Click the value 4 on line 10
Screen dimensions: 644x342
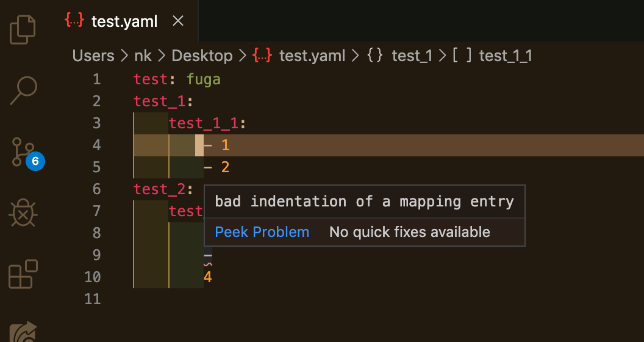pyautogui.click(x=208, y=277)
